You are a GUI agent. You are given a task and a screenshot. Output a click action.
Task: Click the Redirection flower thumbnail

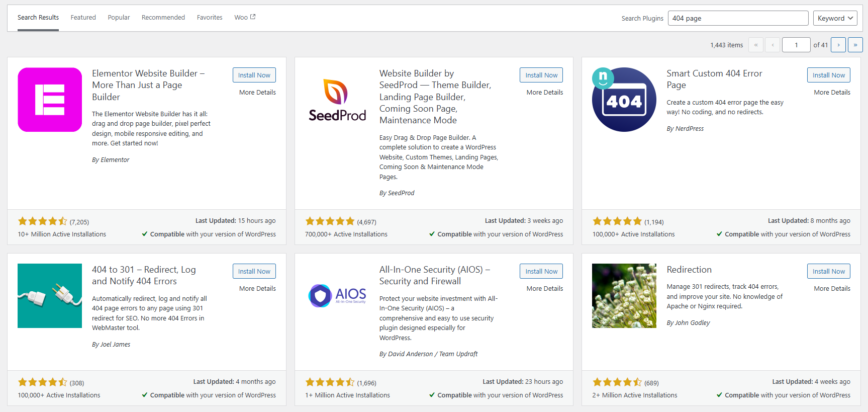pyautogui.click(x=624, y=296)
